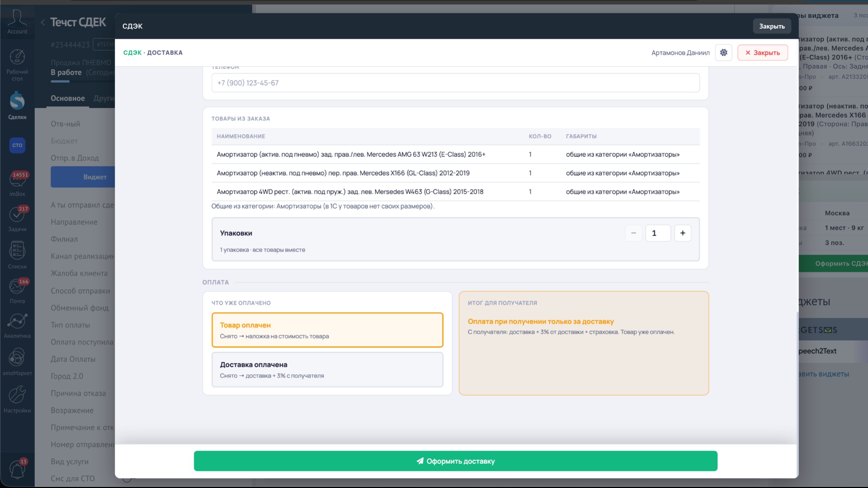868x488 pixels.
Task: Open Почта mail icon
Action: [x=17, y=291]
